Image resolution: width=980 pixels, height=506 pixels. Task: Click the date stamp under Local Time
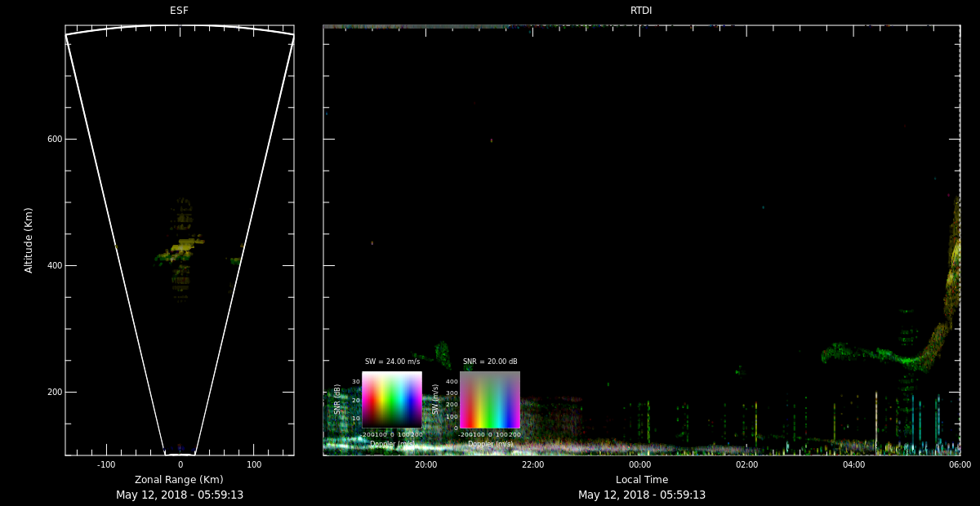pyautogui.click(x=642, y=495)
